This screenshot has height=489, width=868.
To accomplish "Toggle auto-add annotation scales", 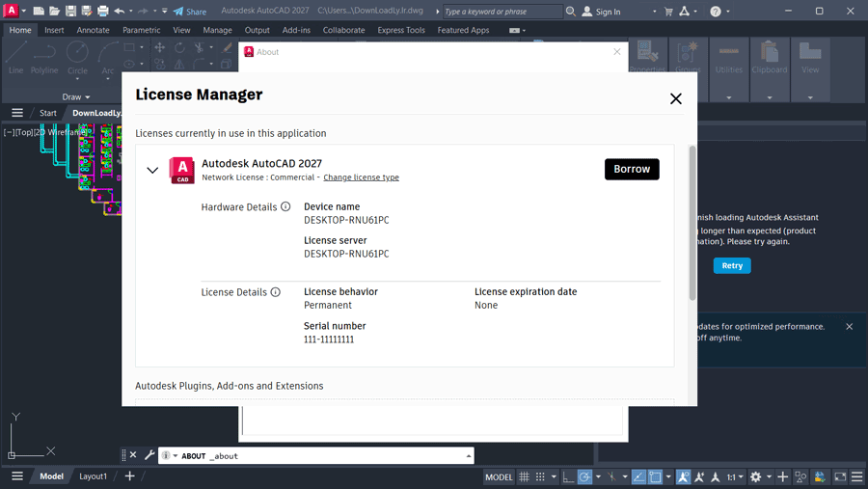I will pos(699,476).
